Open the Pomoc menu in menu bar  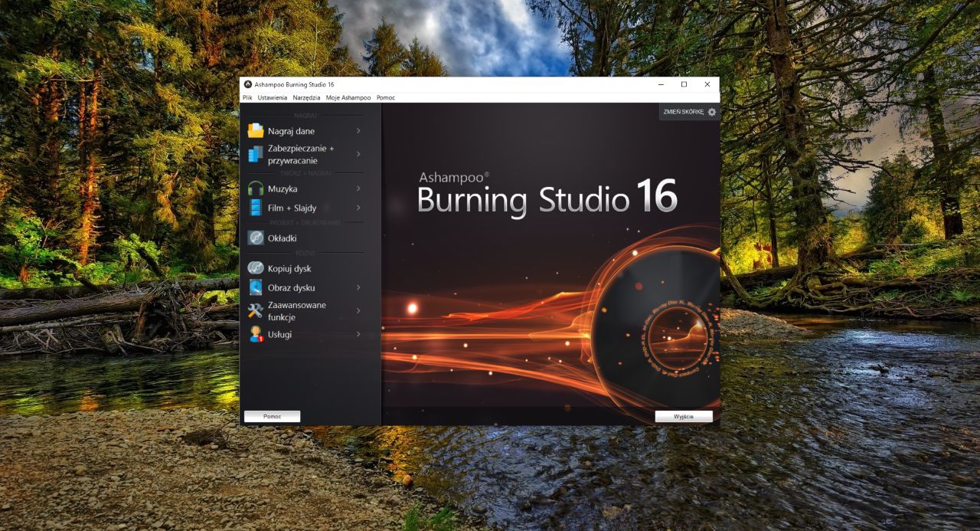[386, 98]
